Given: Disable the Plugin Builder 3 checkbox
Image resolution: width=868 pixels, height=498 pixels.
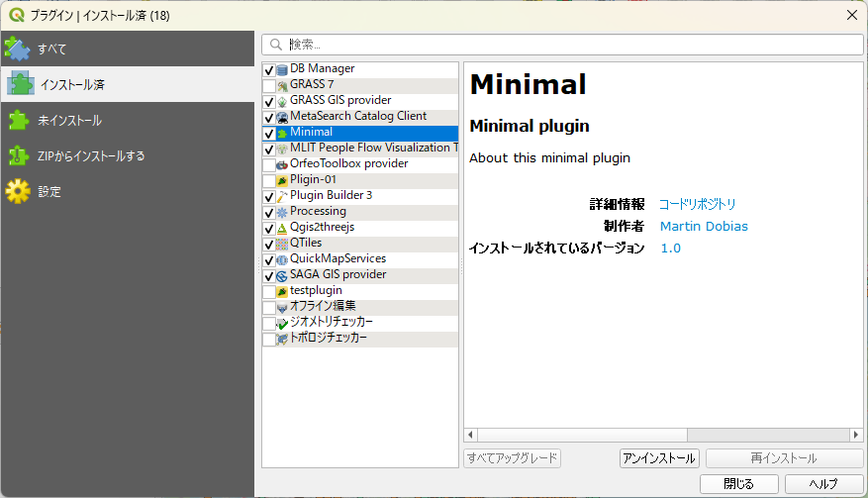Looking at the screenshot, I should click(269, 197).
